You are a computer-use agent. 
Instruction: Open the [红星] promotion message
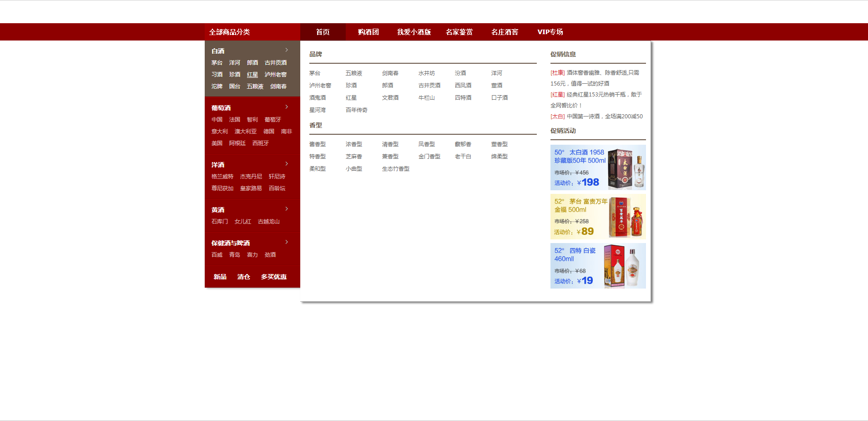pyautogui.click(x=596, y=100)
